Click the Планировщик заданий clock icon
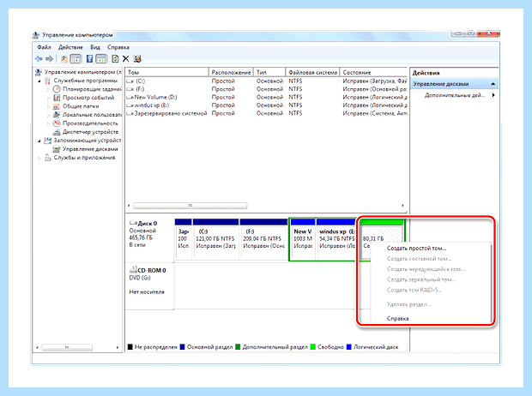This screenshot has height=396, width=532. pyautogui.click(x=57, y=89)
